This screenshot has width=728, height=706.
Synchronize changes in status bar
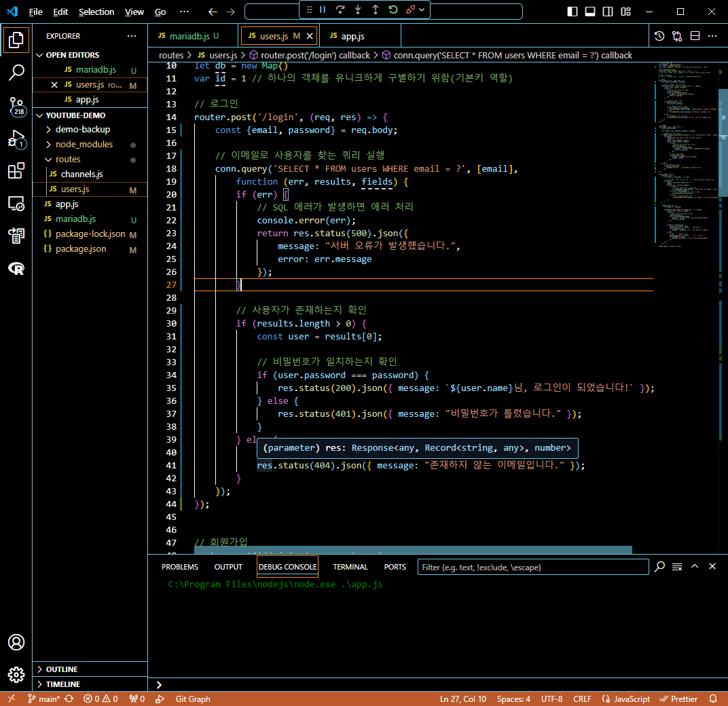(69, 699)
